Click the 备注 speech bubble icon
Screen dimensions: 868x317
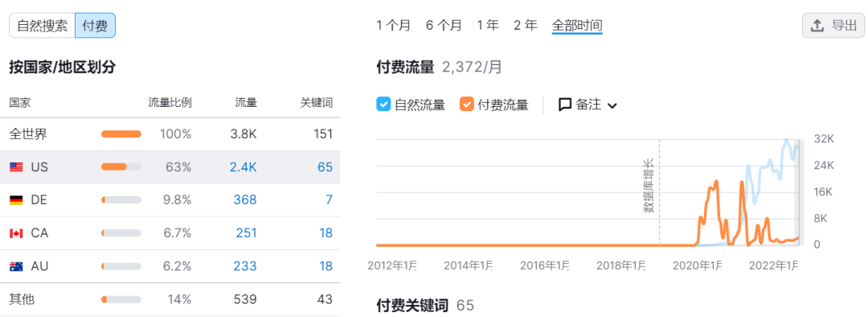tap(565, 105)
